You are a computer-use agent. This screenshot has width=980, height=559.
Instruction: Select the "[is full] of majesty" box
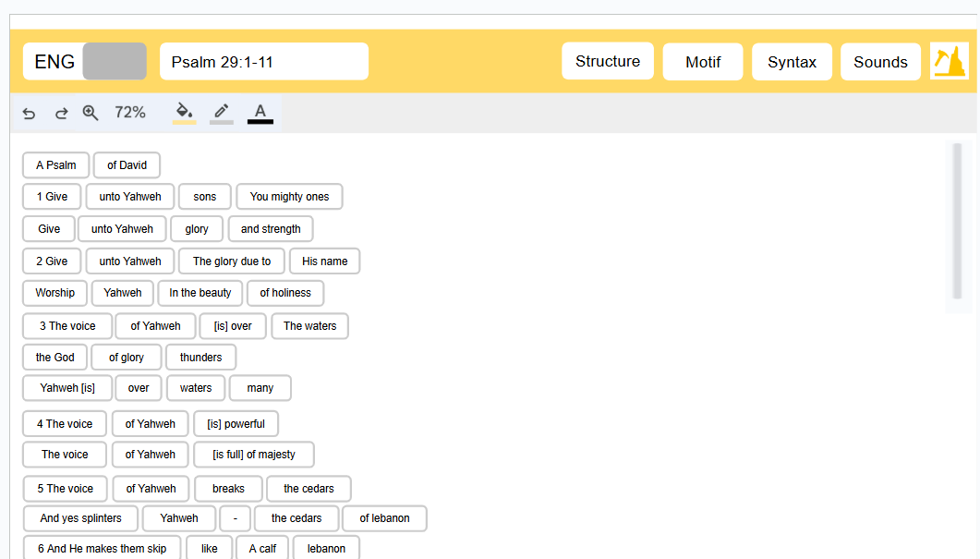pos(254,455)
